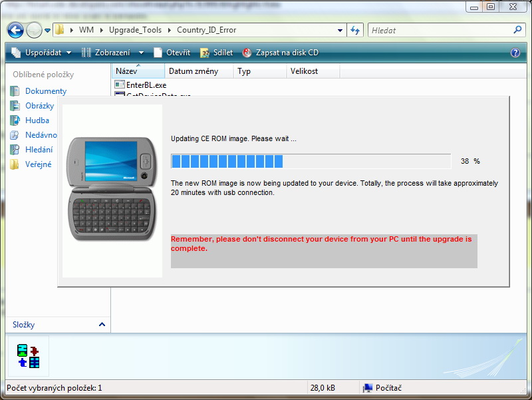This screenshot has width=532, height=400.
Task: Open Obrázky in favorites
Action: click(40, 106)
